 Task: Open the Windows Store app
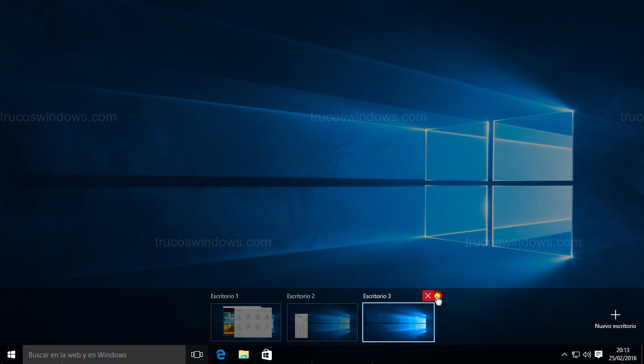point(267,355)
